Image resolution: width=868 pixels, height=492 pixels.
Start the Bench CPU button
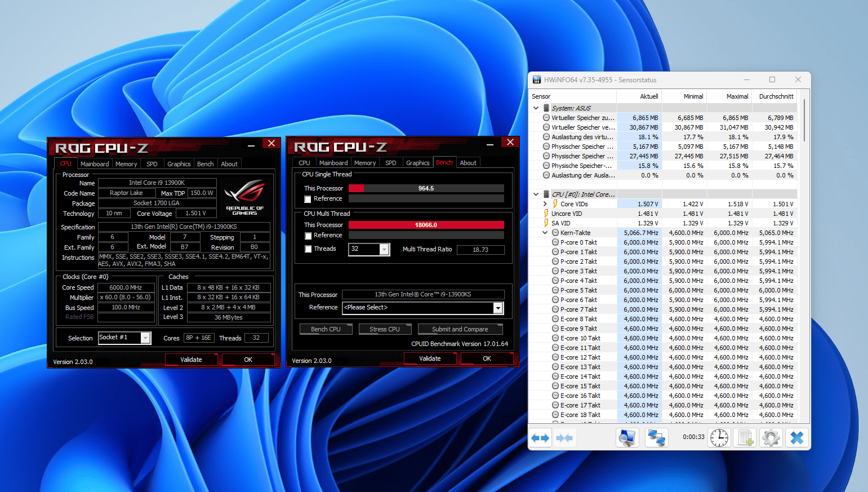pos(326,329)
